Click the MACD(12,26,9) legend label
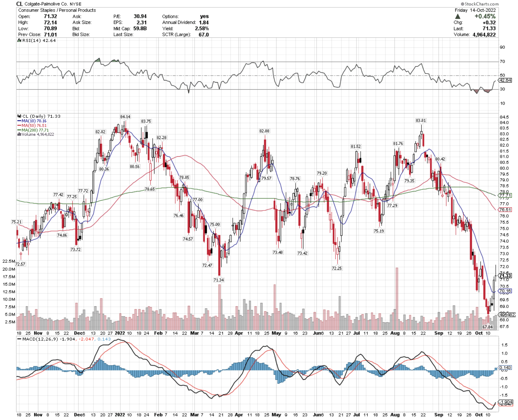 (40, 339)
